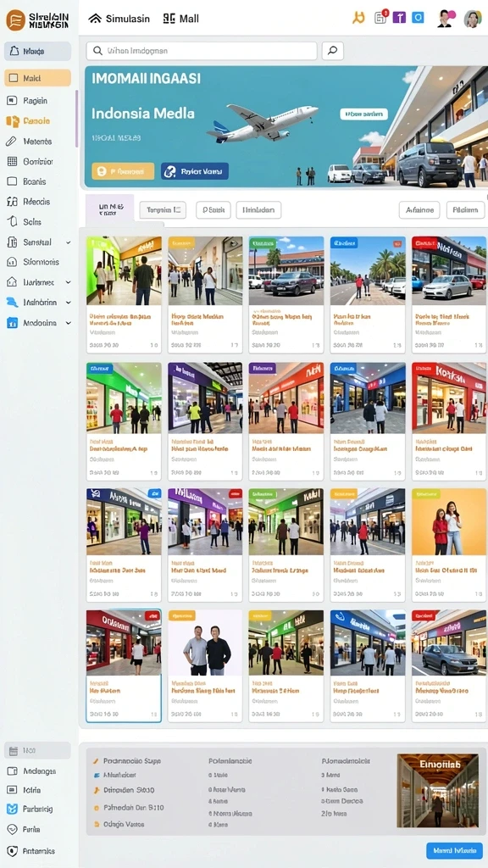Select the Afainge filter button
The image size is (488, 868).
click(x=419, y=210)
